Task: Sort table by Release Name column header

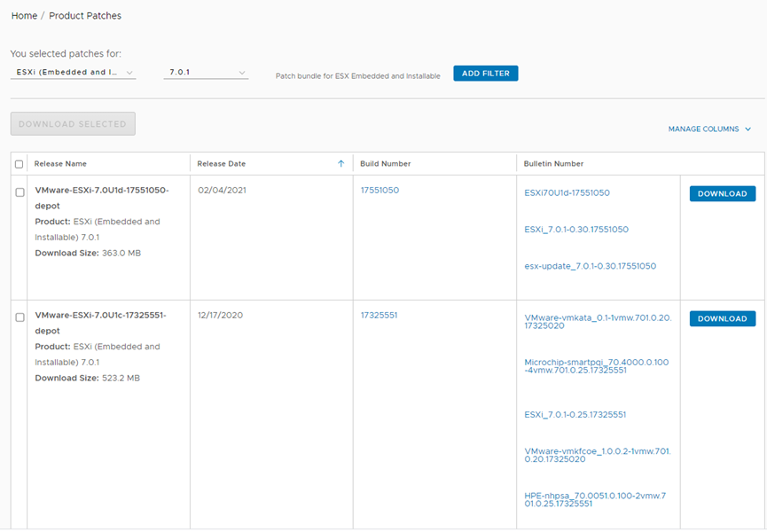Action: pos(60,164)
